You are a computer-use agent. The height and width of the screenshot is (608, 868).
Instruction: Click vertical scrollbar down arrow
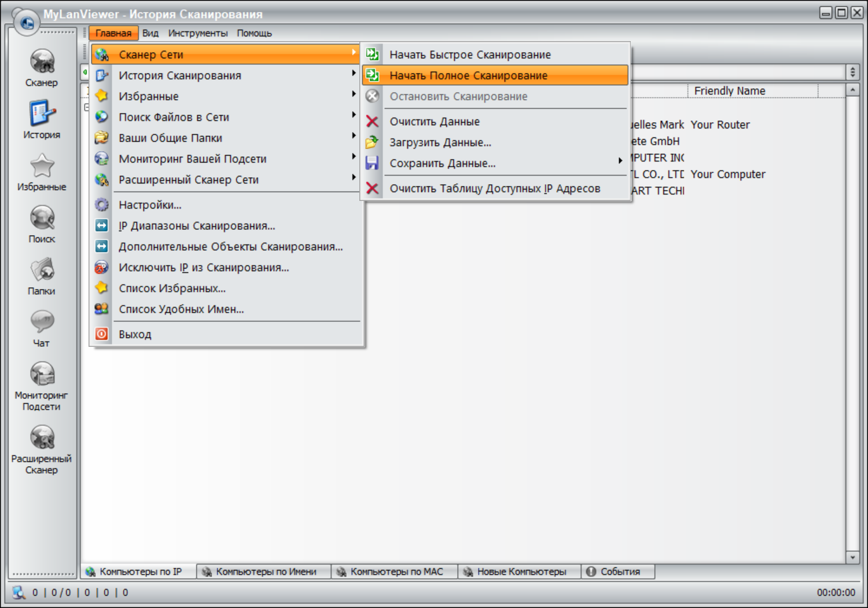click(x=852, y=557)
